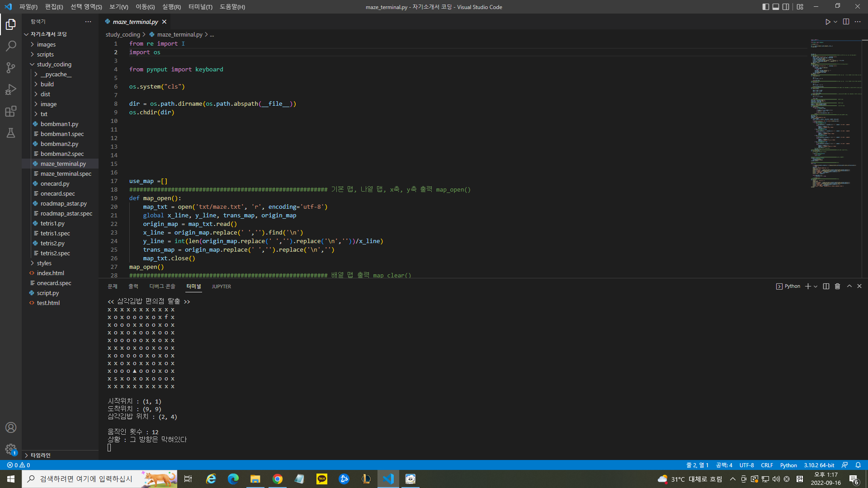Open notifications via the bell icon
Viewport: 868px width, 488px height.
click(858, 465)
